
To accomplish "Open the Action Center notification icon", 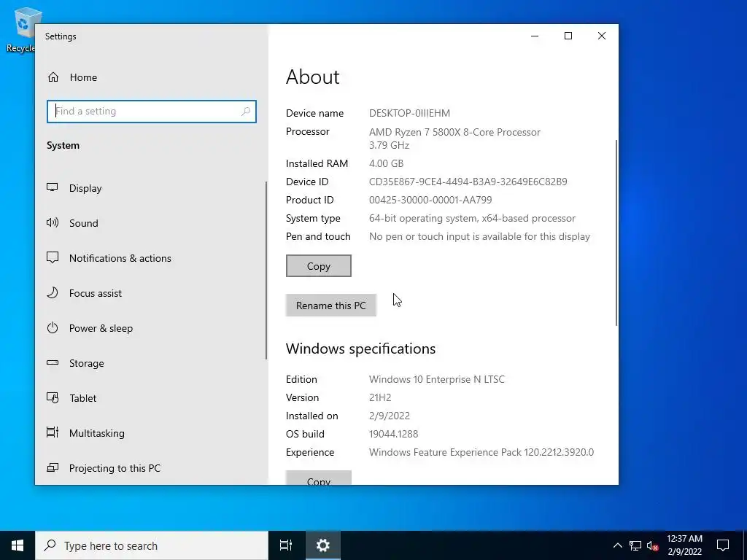I will [723, 545].
